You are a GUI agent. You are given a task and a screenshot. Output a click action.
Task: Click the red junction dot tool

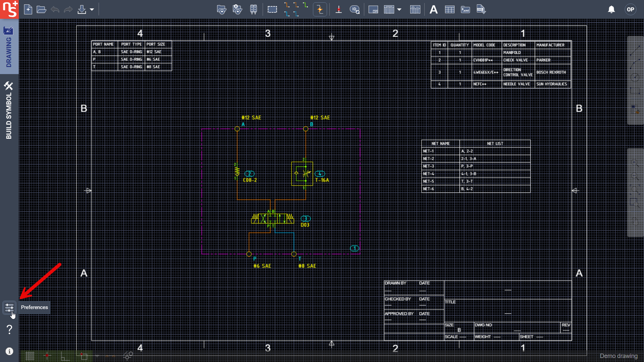[339, 9]
